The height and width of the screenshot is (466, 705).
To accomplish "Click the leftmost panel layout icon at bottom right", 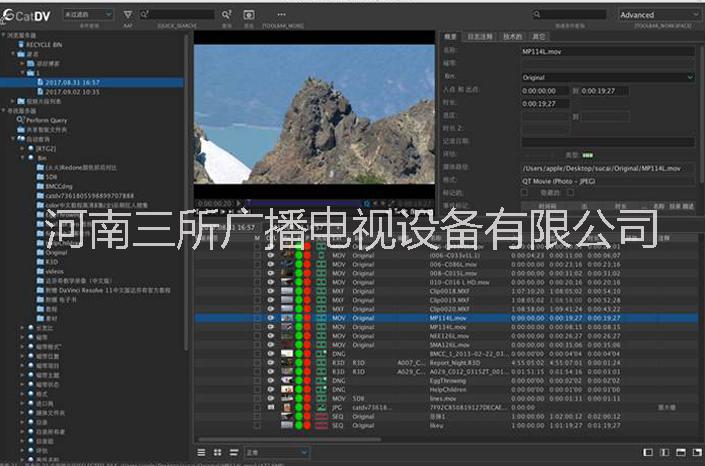I will (x=648, y=451).
